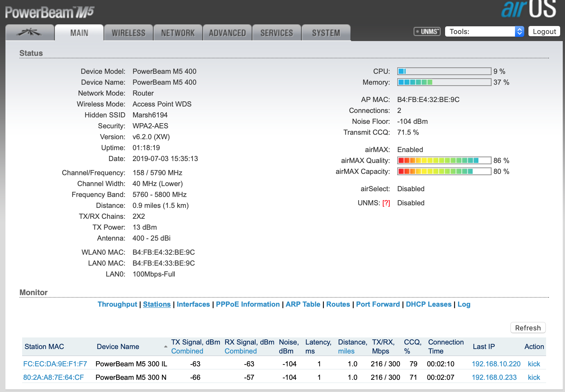Open the Log link
The width and height of the screenshot is (565, 392).
coord(464,304)
